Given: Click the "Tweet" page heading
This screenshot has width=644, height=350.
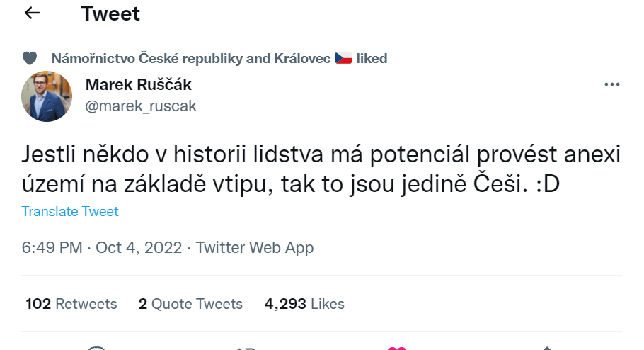Looking at the screenshot, I should tap(110, 13).
